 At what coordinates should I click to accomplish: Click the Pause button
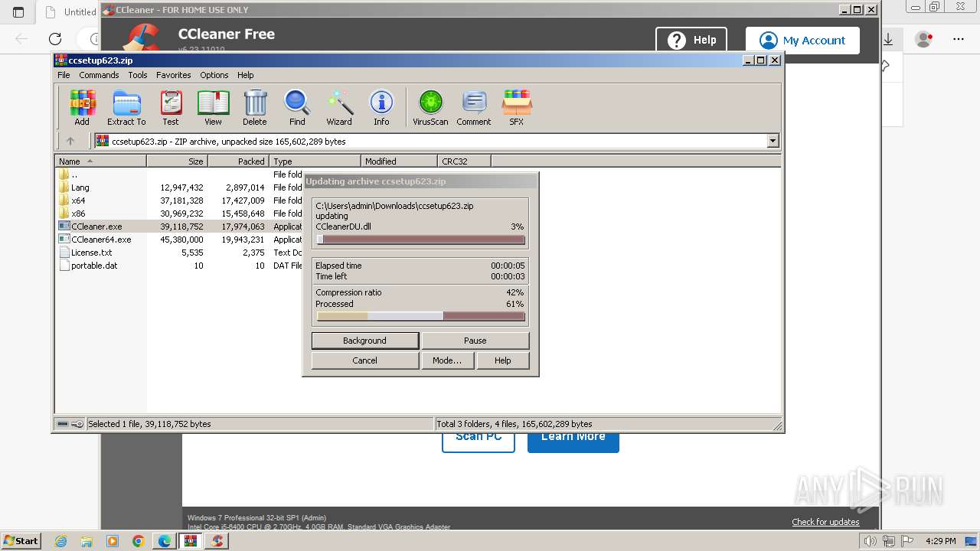click(475, 341)
